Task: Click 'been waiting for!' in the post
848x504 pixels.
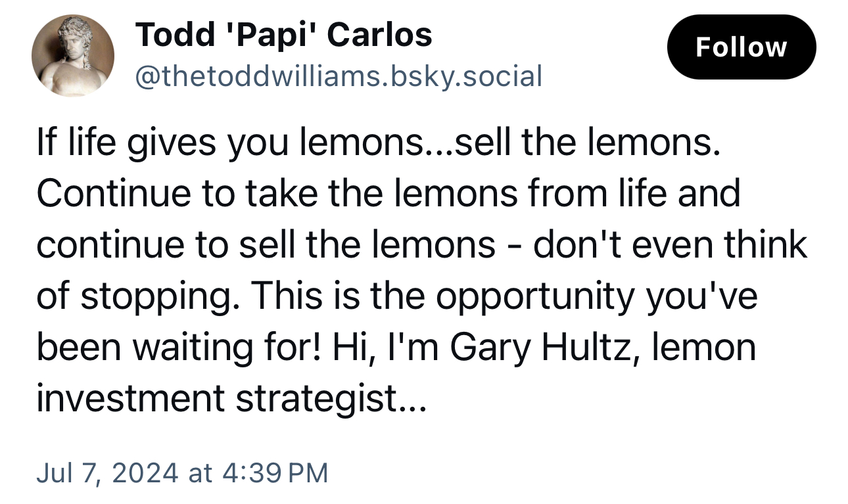Action: tap(179, 347)
